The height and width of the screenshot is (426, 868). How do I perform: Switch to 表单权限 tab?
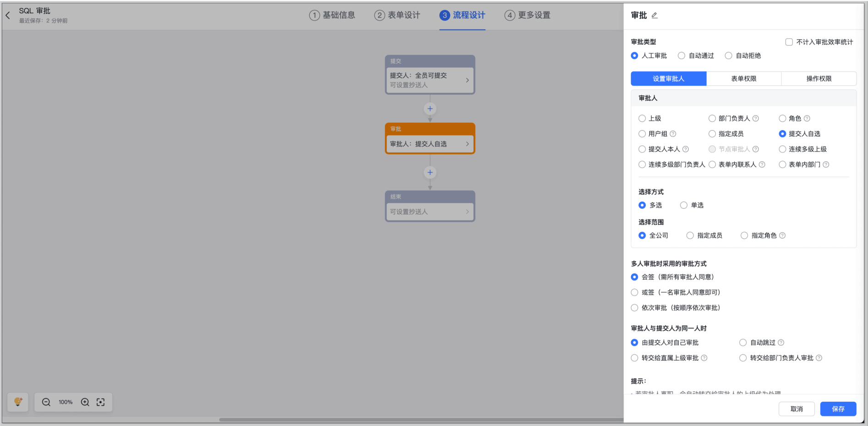click(743, 79)
